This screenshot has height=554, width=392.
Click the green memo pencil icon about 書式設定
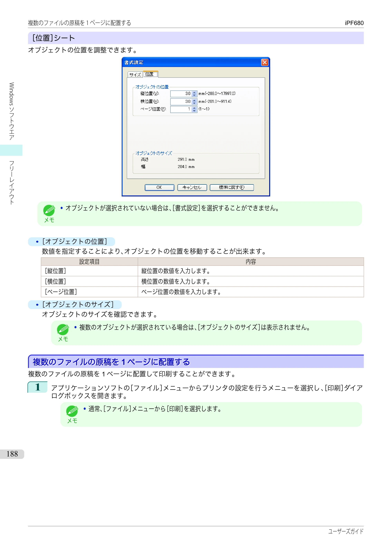(x=49, y=210)
